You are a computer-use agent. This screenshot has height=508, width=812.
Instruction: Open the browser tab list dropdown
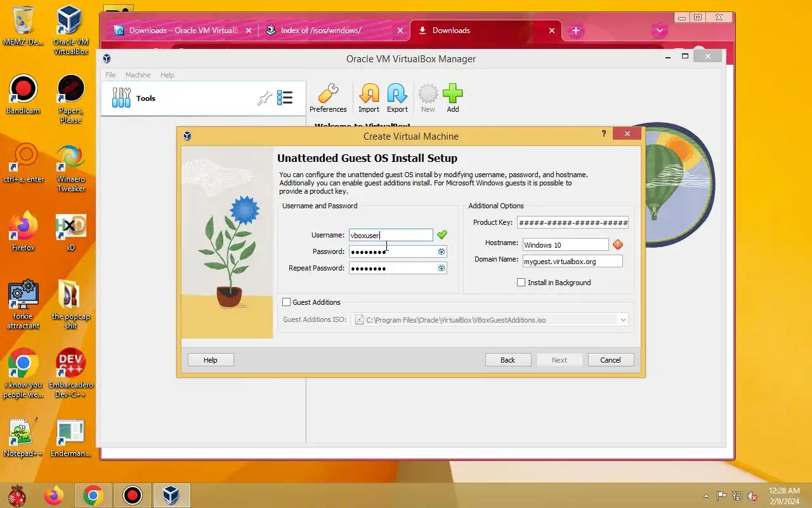click(x=660, y=30)
